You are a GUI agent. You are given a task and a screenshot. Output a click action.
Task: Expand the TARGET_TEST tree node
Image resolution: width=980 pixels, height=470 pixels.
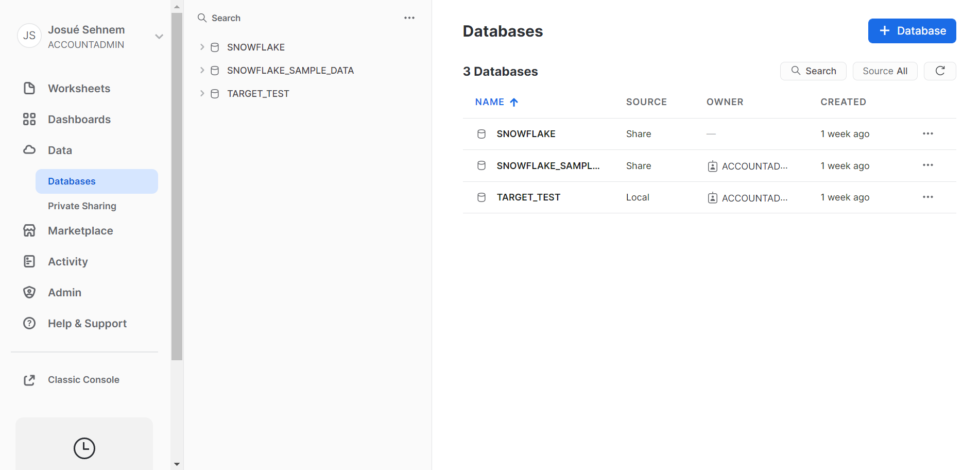click(202, 93)
